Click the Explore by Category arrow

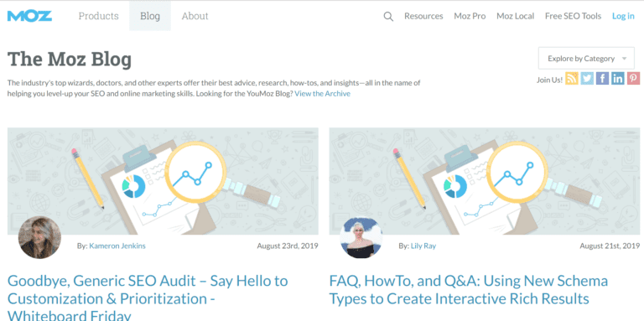pyautogui.click(x=624, y=59)
